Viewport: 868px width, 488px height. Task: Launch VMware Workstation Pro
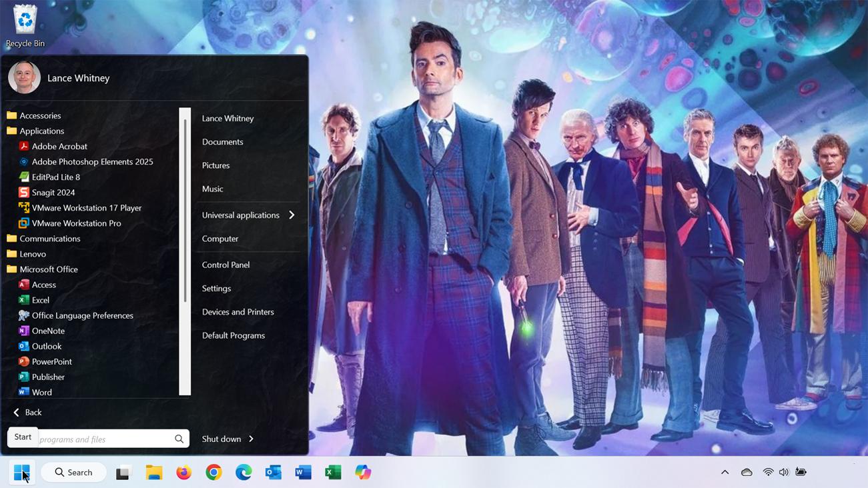[70, 223]
